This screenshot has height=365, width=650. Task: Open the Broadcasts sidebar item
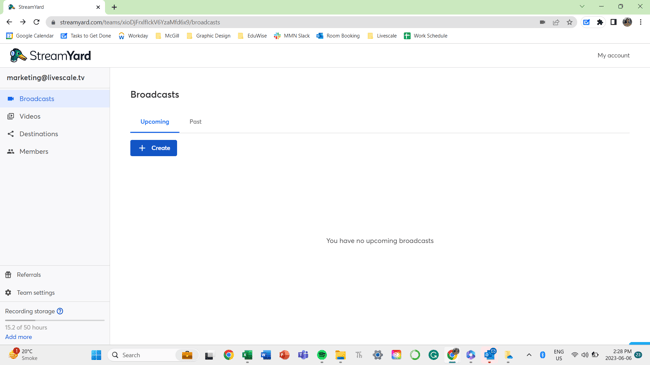[55, 99]
